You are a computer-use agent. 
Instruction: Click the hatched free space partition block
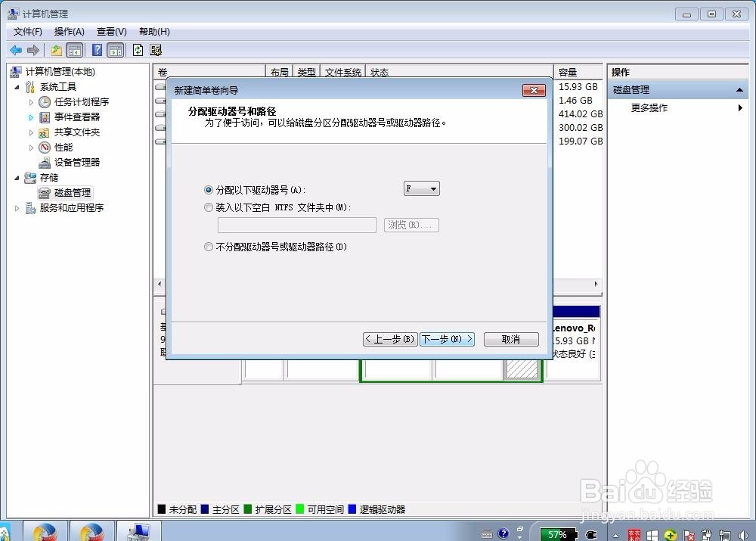click(x=522, y=370)
